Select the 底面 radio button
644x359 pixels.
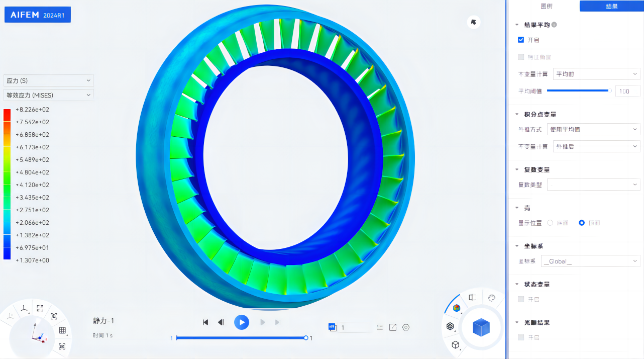click(x=550, y=223)
